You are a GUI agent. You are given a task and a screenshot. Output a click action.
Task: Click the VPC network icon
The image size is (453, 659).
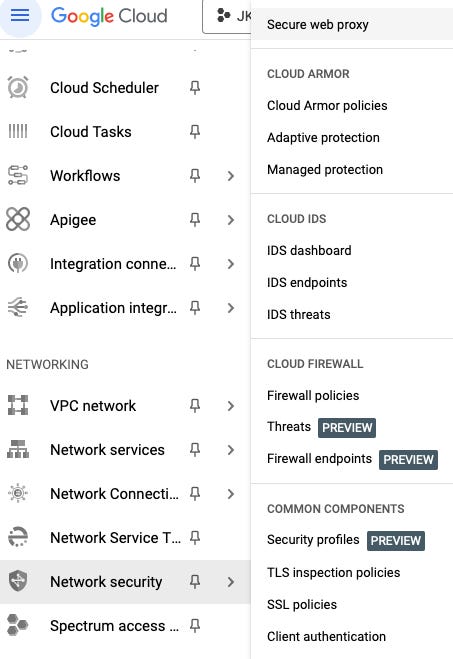18,405
